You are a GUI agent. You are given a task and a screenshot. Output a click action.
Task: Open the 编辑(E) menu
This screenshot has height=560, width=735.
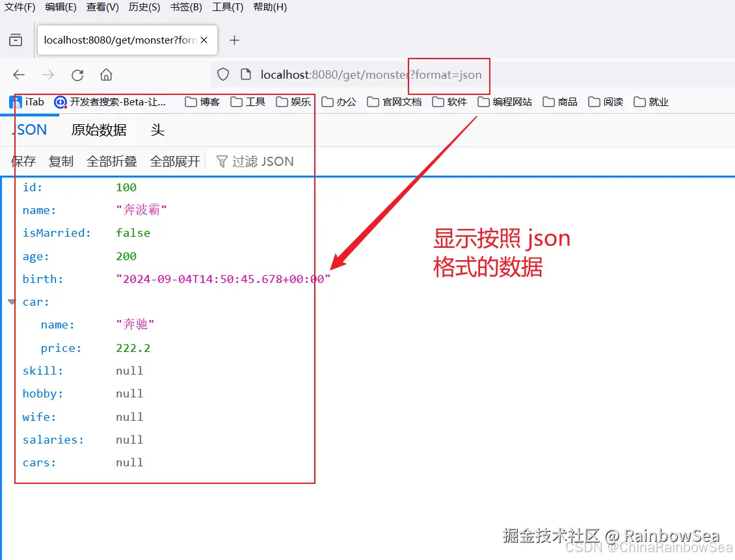pyautogui.click(x=60, y=7)
